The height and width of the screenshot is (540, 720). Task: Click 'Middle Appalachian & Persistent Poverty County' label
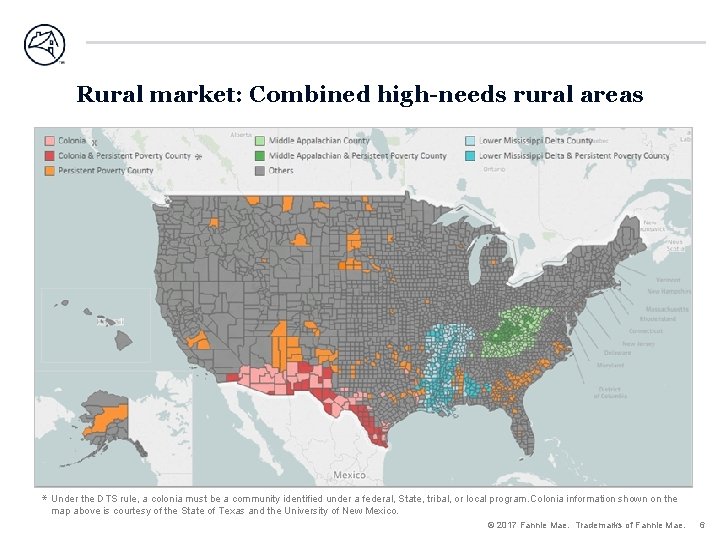coord(358,156)
